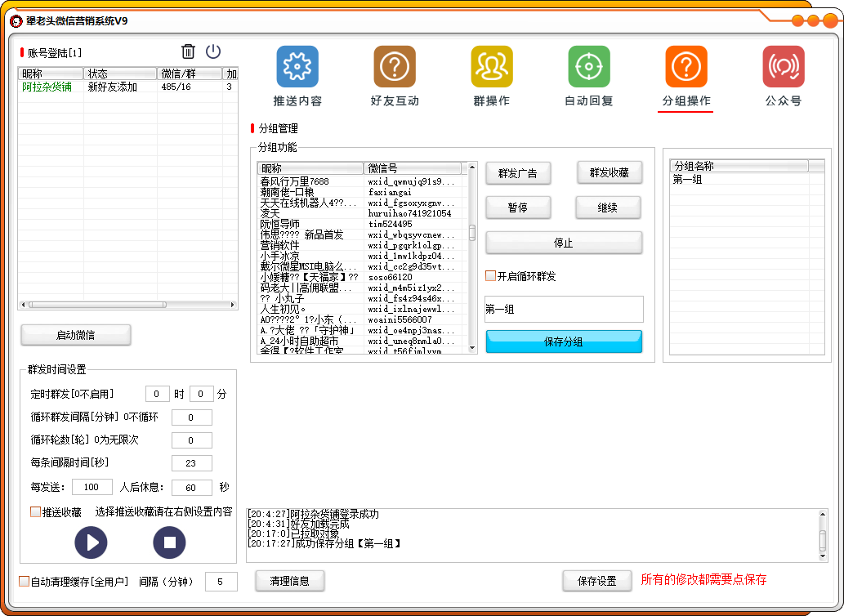Image resolution: width=844 pixels, height=616 pixels.
Task: Click 保存分组 blue button
Action: (564, 341)
